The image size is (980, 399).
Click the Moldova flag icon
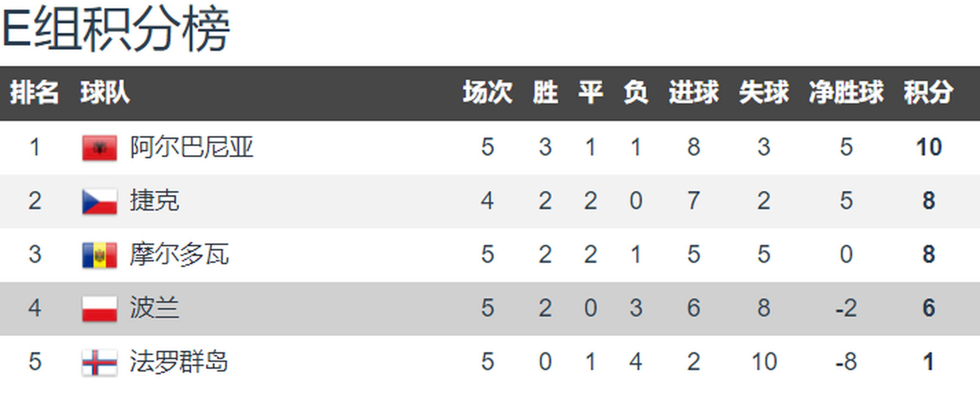[99, 255]
